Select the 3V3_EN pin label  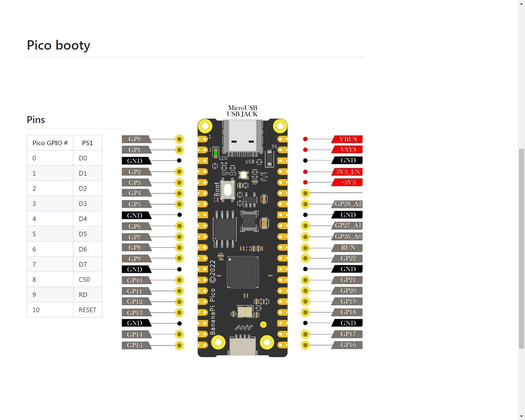[x=348, y=172]
